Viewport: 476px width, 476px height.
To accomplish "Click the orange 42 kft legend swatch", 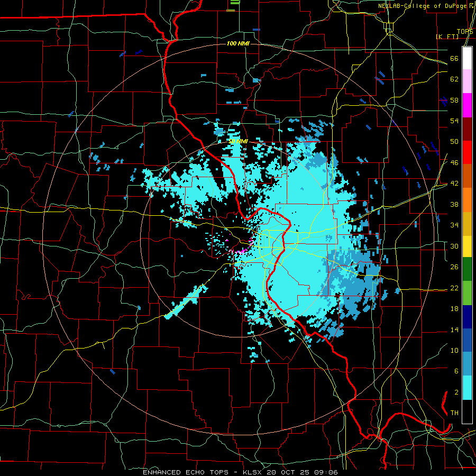I will 467,199.
